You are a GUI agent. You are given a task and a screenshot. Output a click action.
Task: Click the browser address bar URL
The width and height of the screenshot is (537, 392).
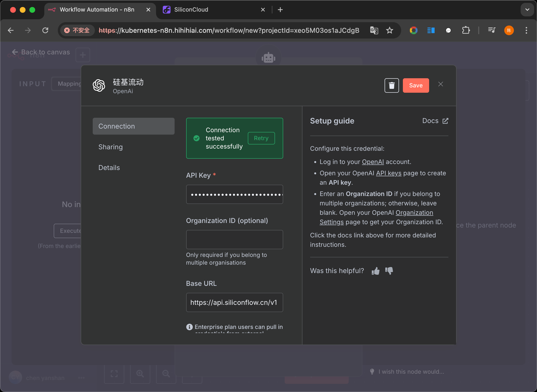click(229, 30)
